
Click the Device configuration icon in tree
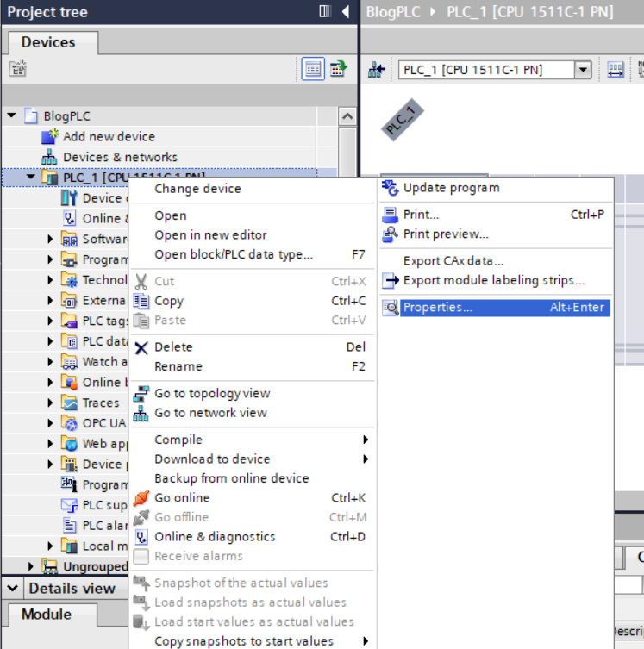click(69, 198)
